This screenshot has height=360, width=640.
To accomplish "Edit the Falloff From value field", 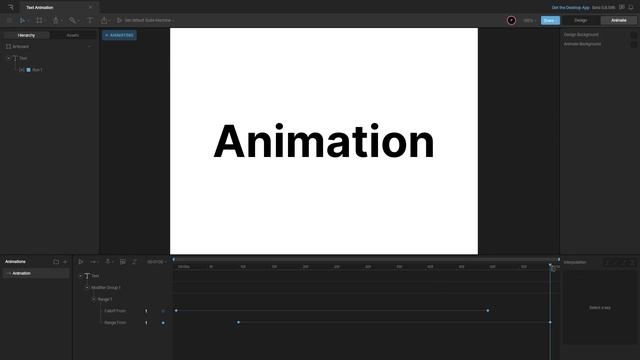I will tap(146, 311).
